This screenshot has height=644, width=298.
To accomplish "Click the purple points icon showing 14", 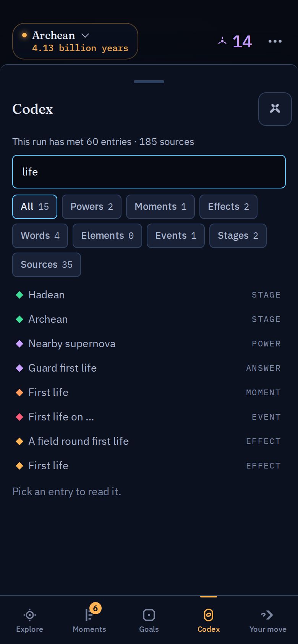I will pyautogui.click(x=222, y=41).
